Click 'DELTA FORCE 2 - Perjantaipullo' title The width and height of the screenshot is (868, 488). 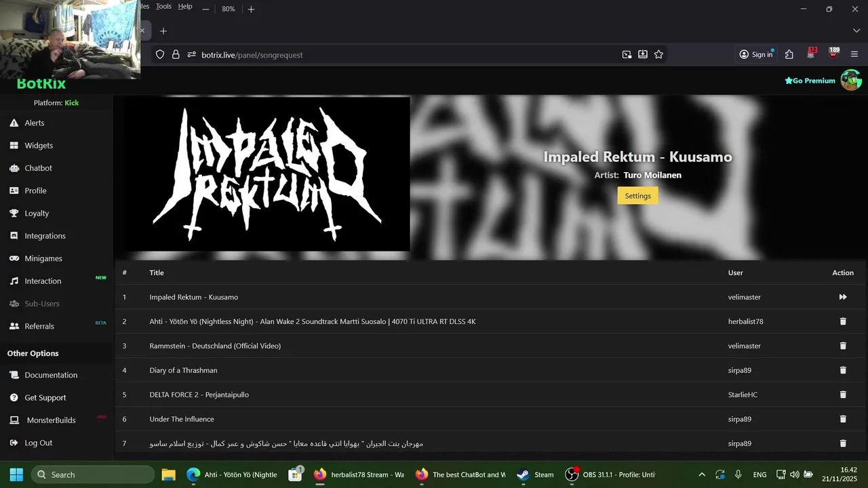[x=199, y=394]
